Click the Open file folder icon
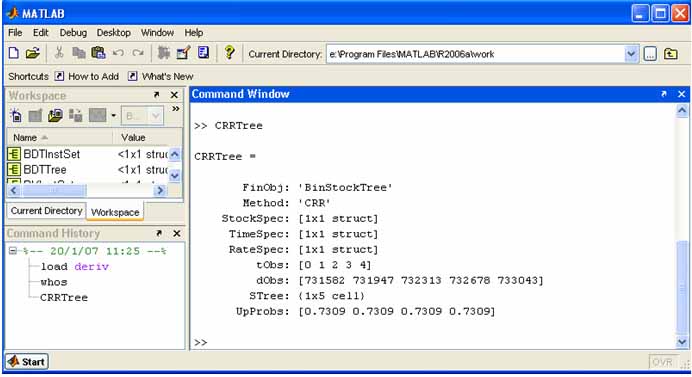 pos(33,53)
